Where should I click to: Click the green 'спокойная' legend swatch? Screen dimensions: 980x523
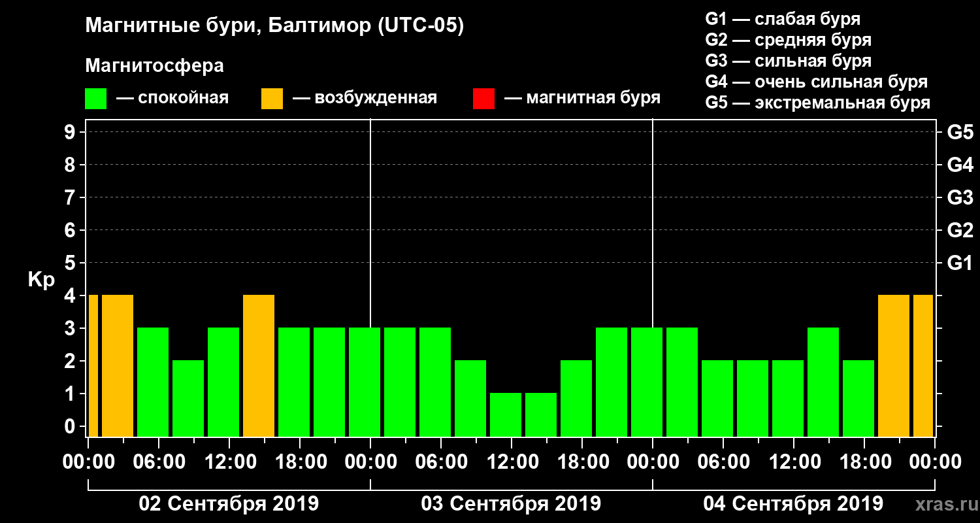coord(96,99)
